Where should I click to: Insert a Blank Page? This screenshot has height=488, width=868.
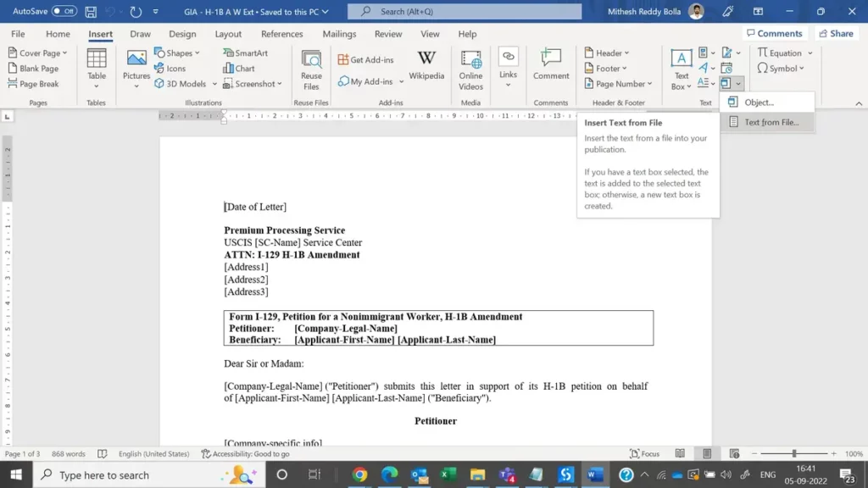[33, 69]
